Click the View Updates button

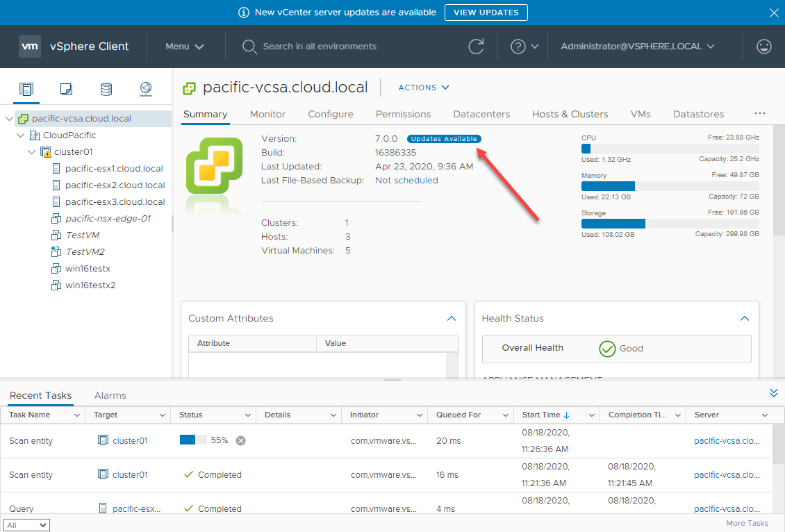pos(486,13)
